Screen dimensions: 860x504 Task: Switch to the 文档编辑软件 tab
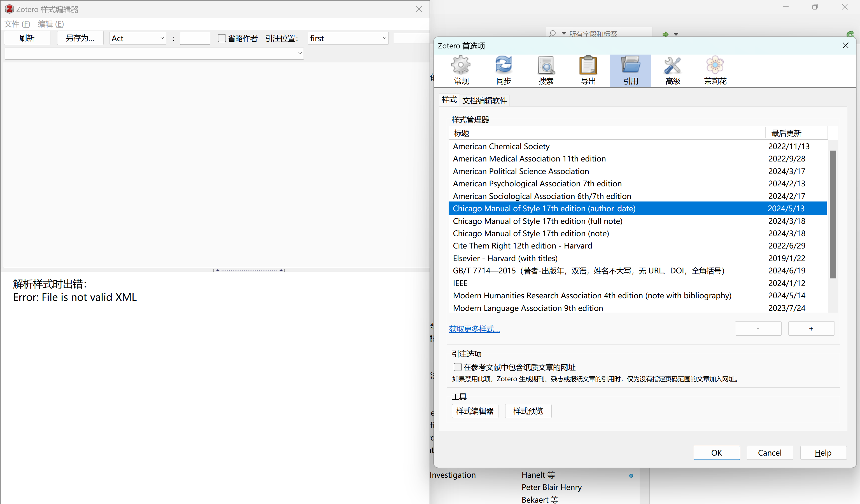(484, 100)
